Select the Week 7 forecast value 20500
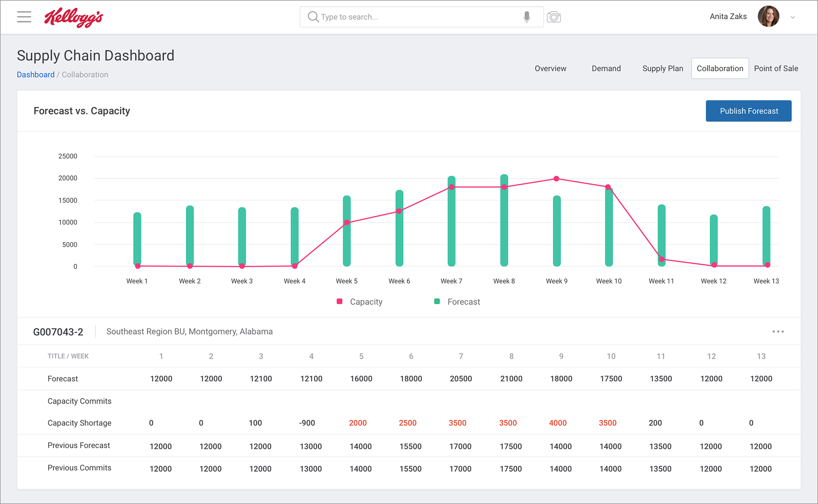818x504 pixels. pos(461,379)
